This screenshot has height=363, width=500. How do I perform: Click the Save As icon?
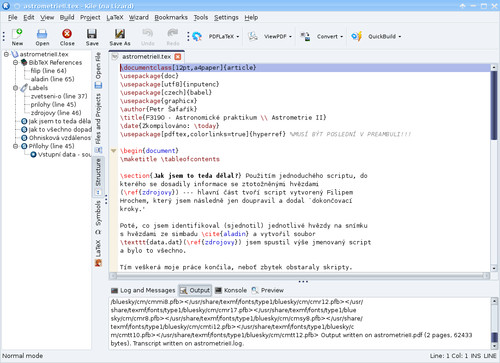[120, 34]
